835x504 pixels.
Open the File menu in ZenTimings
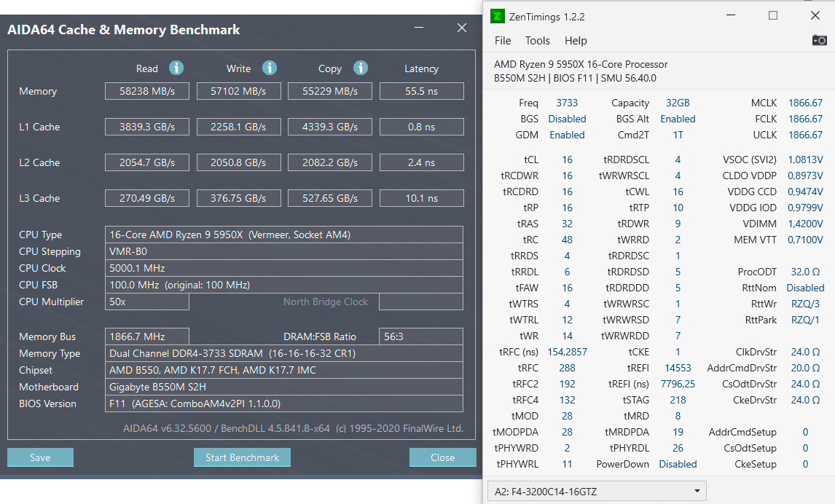point(503,41)
